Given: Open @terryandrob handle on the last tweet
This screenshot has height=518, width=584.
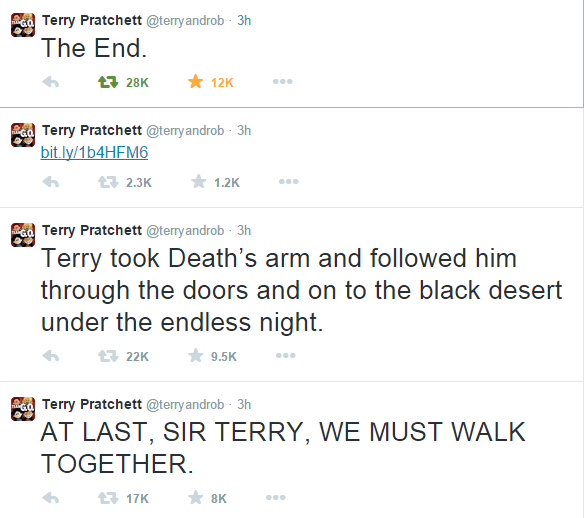Looking at the screenshot, I should 185,404.
